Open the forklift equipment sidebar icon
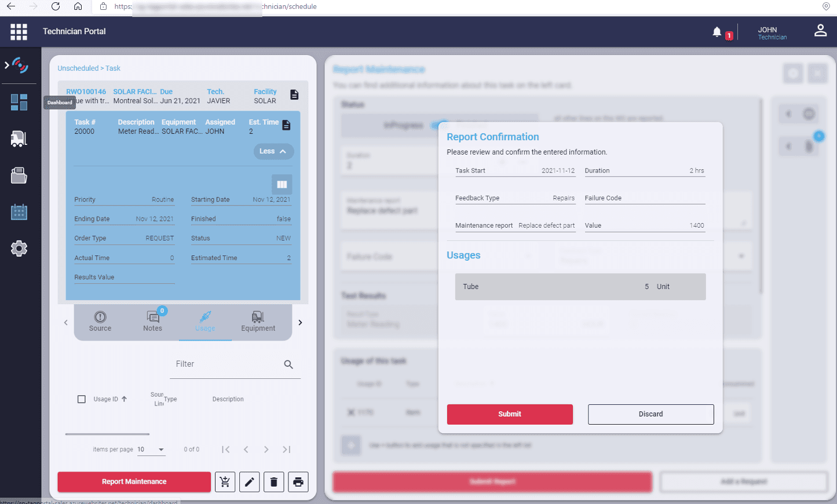The width and height of the screenshot is (837, 504). click(x=19, y=138)
